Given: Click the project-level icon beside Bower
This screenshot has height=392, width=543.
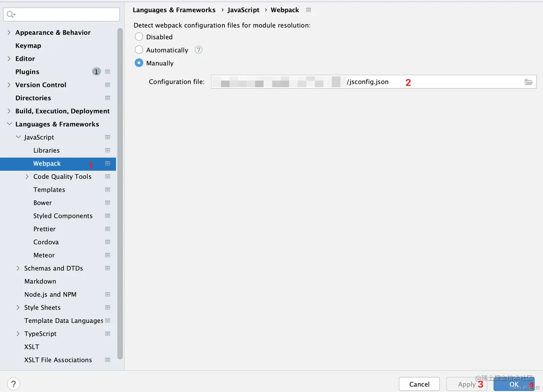Looking at the screenshot, I should (x=107, y=203).
